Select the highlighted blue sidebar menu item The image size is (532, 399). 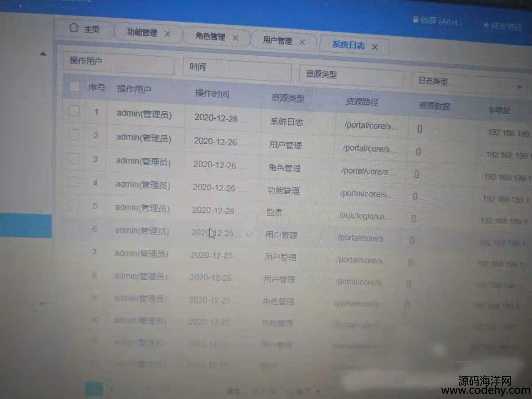pos(26,225)
